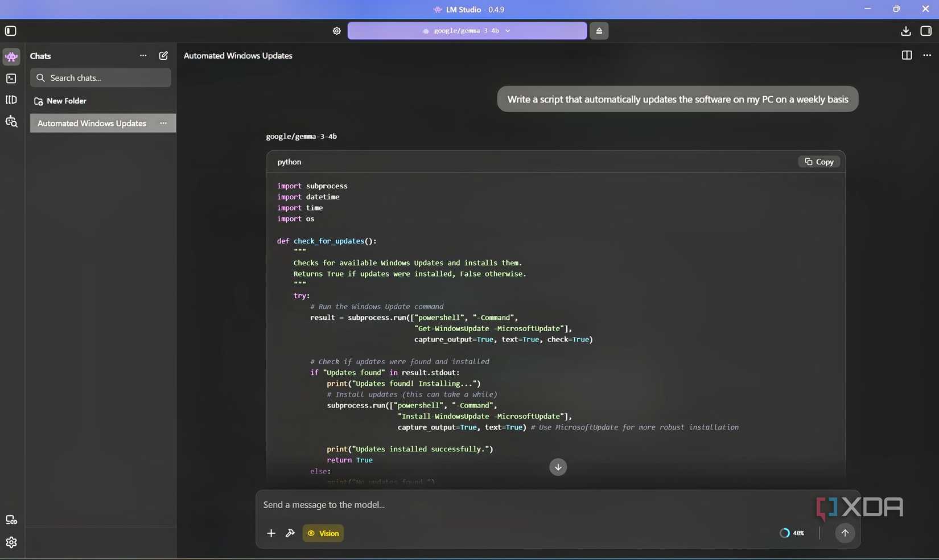Viewport: 939px width, 560px height.
Task: Create a New Folder in chats
Action: 60,101
